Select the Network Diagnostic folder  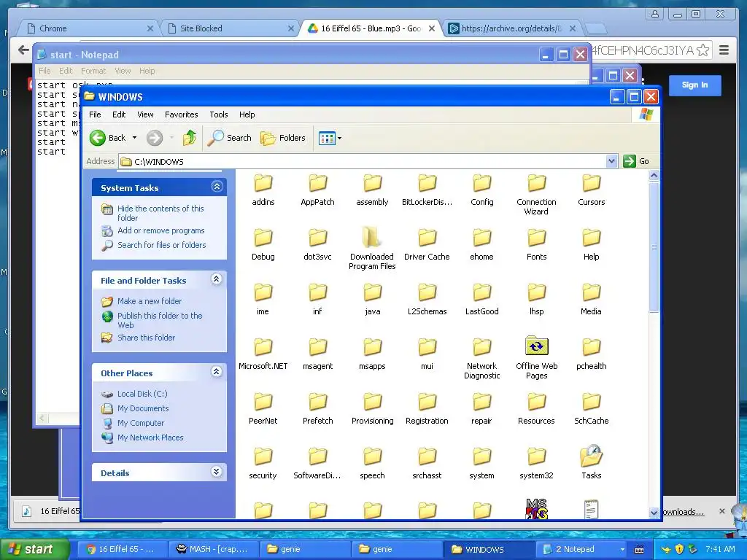click(481, 347)
